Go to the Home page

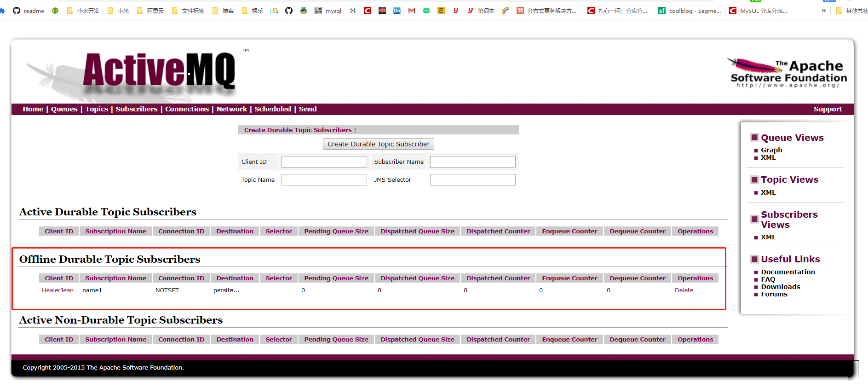pyautogui.click(x=33, y=109)
